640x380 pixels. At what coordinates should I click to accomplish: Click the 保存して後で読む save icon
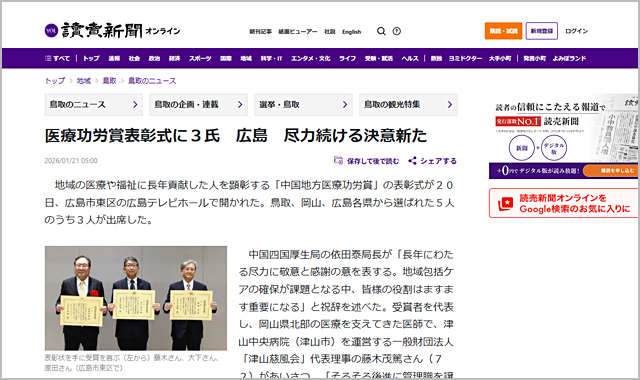[338, 160]
